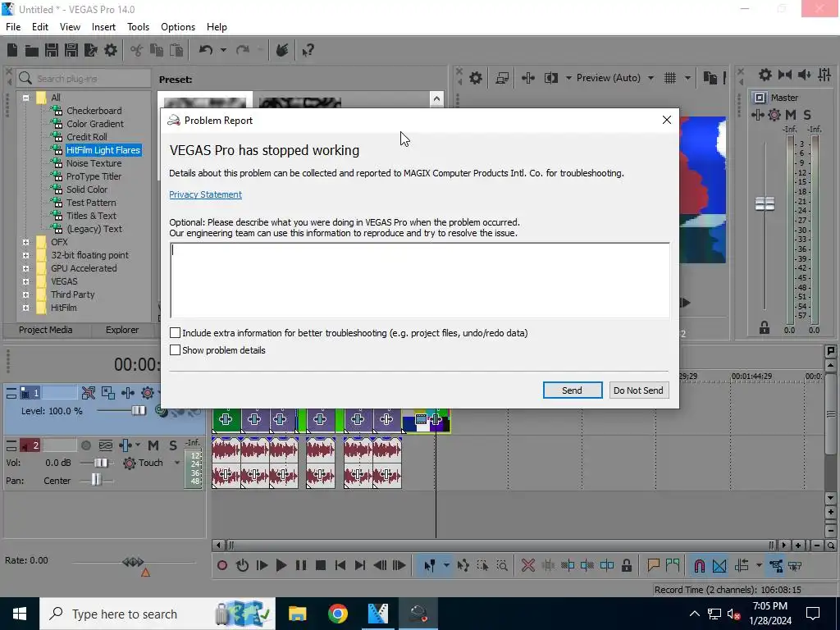
Task: Select ProType Titler generator
Action: (94, 176)
